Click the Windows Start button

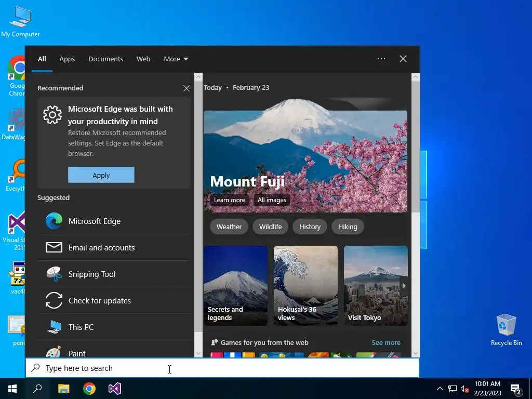pos(12,389)
